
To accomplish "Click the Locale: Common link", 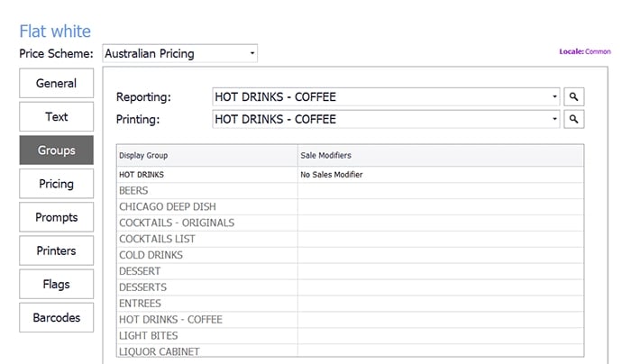I will pyautogui.click(x=585, y=51).
